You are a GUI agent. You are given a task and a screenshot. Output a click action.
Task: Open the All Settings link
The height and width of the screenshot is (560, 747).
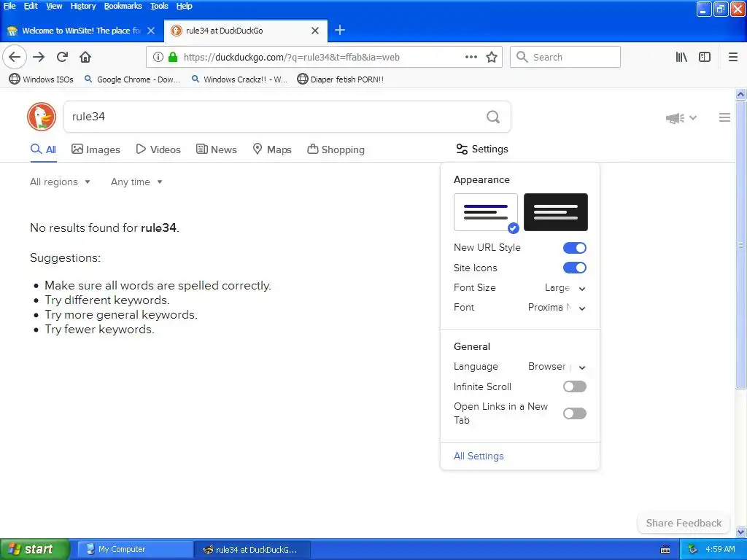(x=479, y=456)
